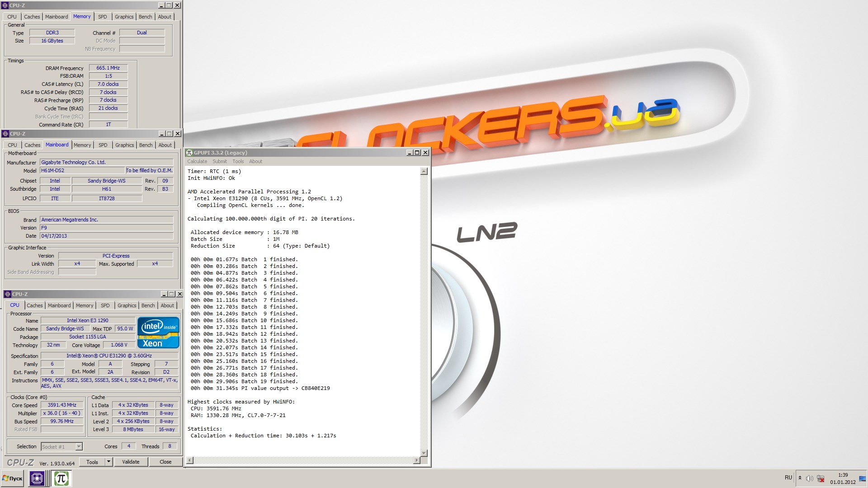
Task: Click the Channel # value Dual
Action: (142, 33)
